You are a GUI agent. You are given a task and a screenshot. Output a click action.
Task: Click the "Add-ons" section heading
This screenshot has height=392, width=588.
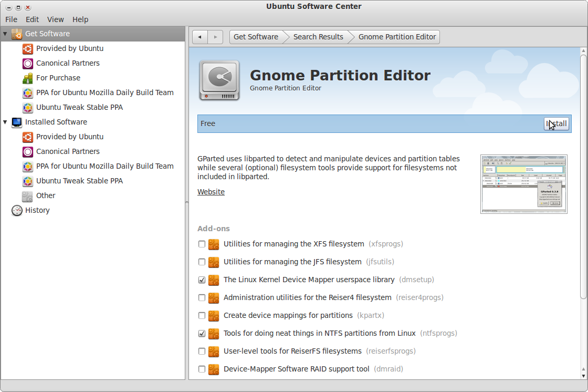pos(214,229)
